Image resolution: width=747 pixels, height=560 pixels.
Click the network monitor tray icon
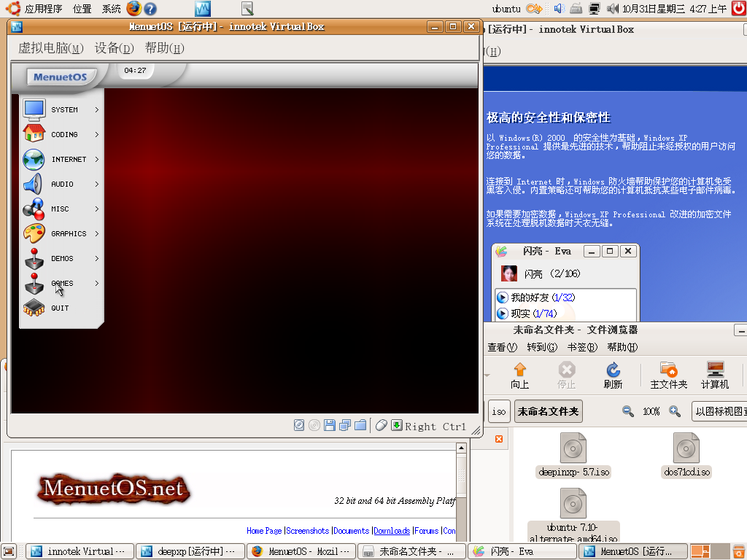coord(594,9)
